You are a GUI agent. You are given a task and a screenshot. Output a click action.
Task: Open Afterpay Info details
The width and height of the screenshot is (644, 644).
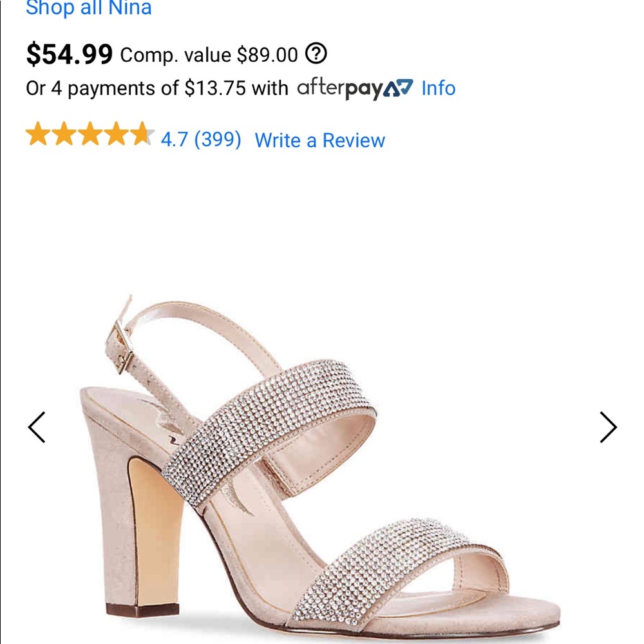click(x=437, y=88)
